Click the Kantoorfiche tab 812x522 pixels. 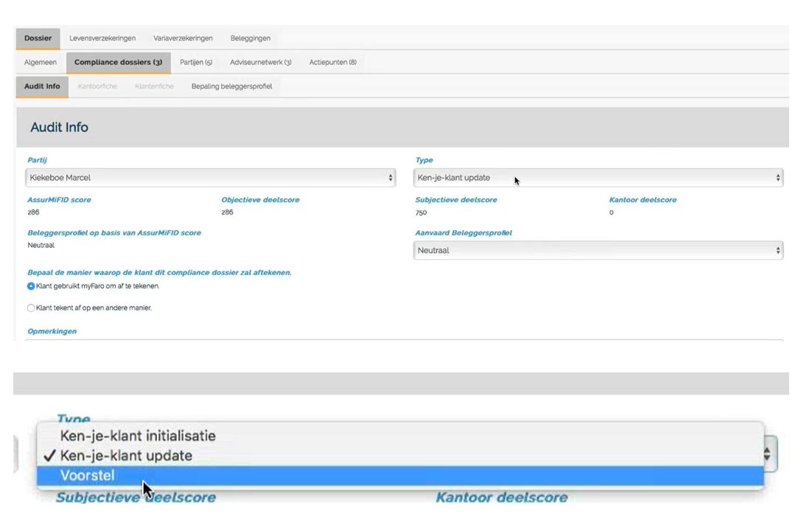tap(97, 86)
